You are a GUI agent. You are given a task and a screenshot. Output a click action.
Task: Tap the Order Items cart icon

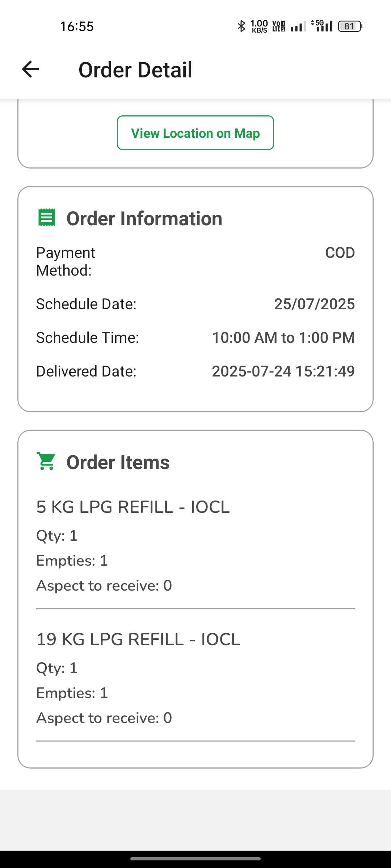pos(46,461)
